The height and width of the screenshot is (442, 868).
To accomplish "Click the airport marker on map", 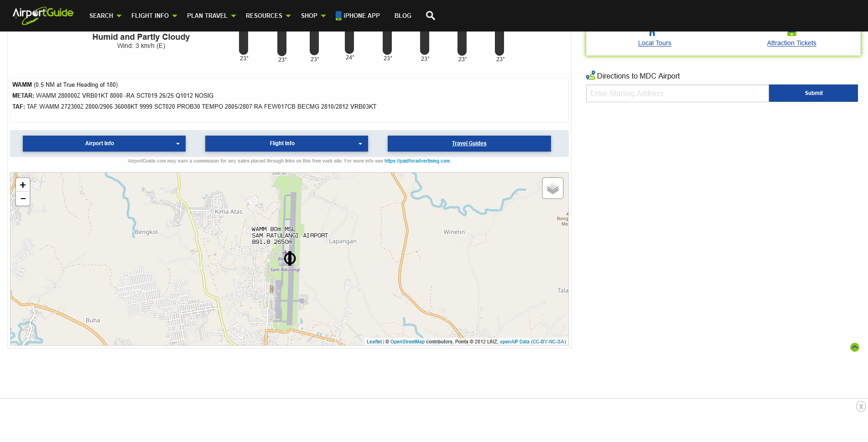I will (290, 258).
